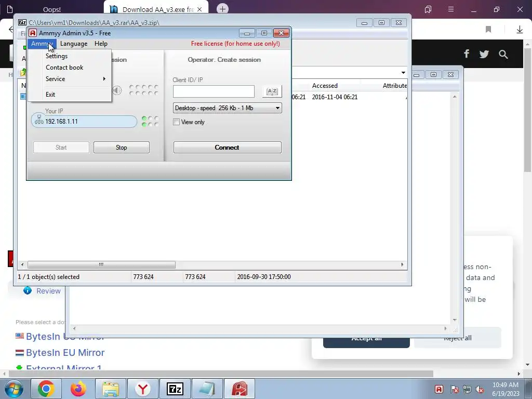Open the notepad taskbar icon
This screenshot has width=532, height=399.
[207, 389]
